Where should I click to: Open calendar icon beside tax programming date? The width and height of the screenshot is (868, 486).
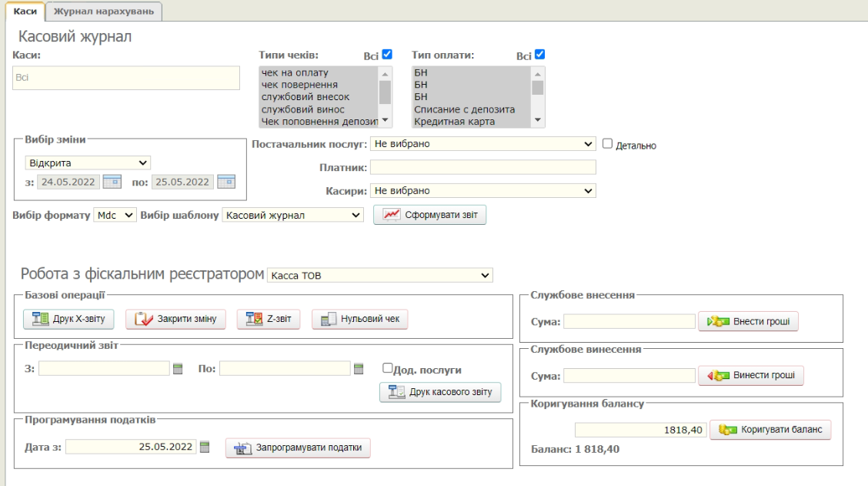point(205,446)
